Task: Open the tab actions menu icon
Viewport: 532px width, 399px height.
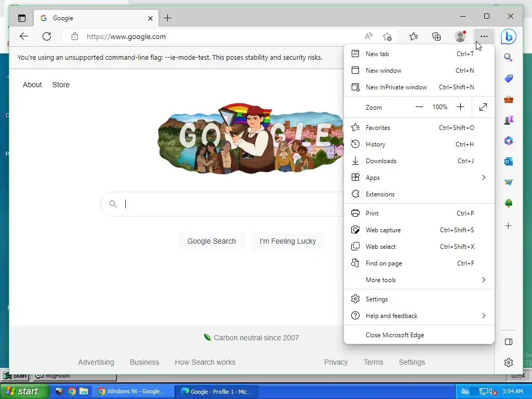Action: (x=22, y=18)
